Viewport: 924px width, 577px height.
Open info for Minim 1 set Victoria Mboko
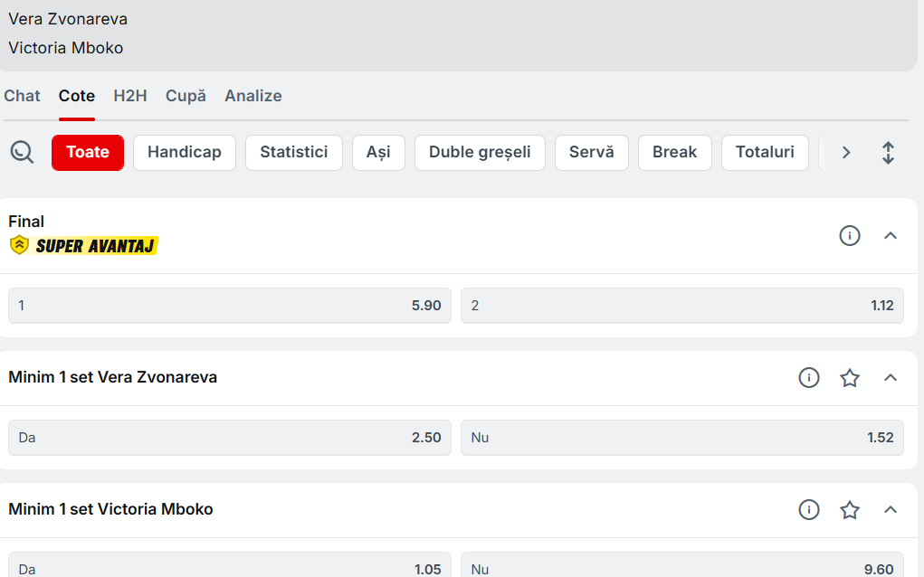808,509
